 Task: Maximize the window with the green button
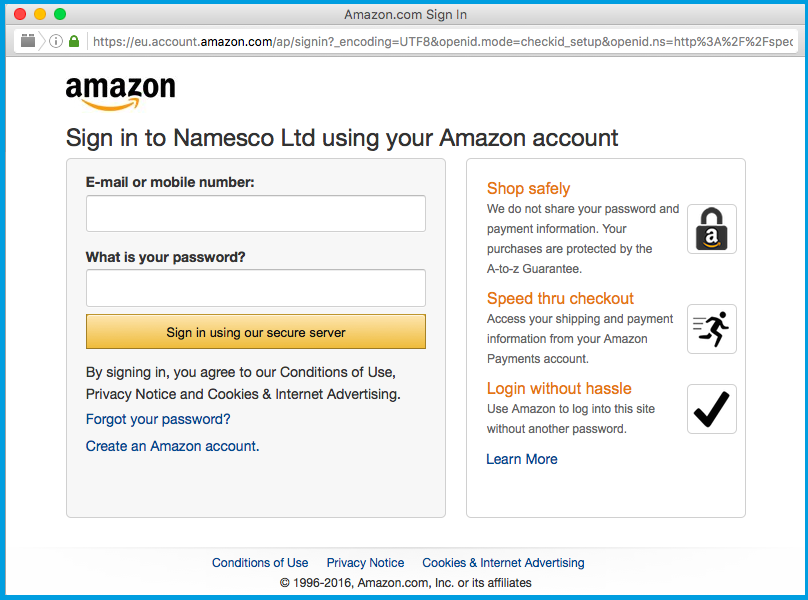60,14
